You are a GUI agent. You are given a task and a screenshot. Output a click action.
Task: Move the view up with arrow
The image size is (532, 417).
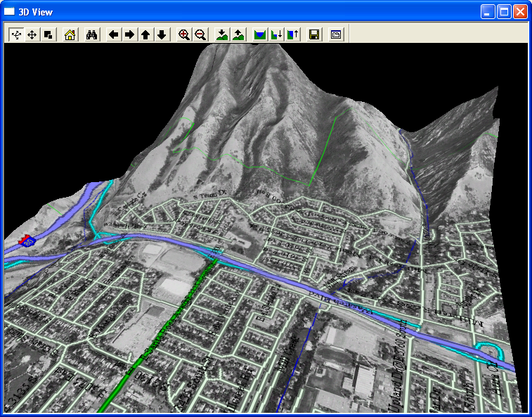tap(145, 34)
